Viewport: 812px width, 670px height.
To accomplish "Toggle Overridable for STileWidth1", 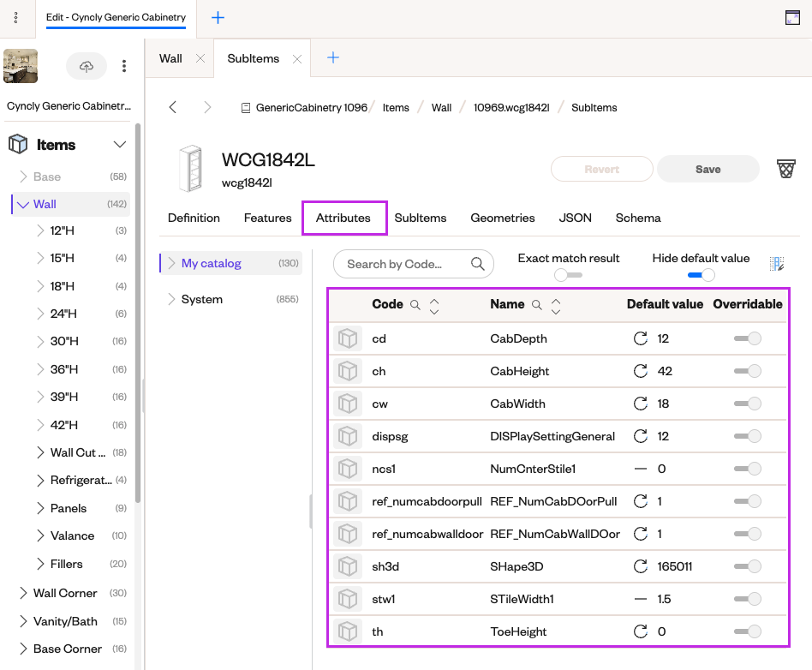I will click(747, 599).
